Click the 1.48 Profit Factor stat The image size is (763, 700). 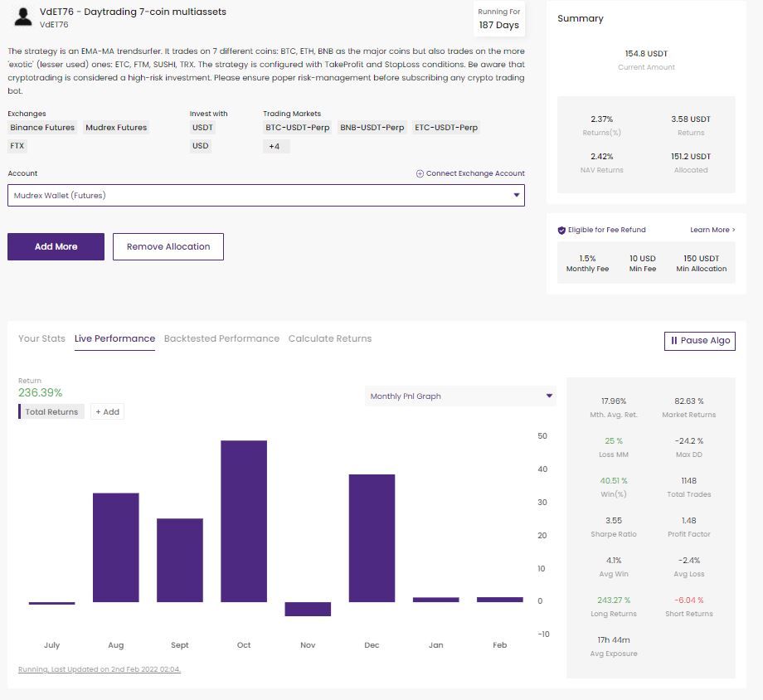click(689, 527)
